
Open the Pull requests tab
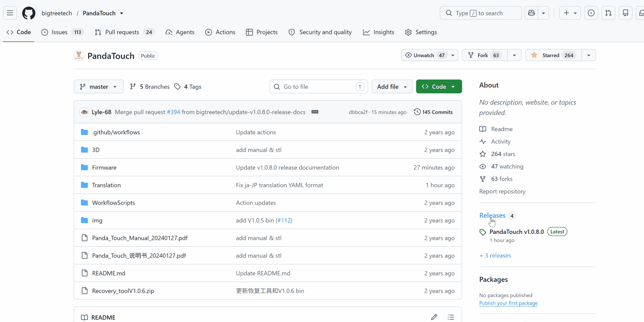124,32
